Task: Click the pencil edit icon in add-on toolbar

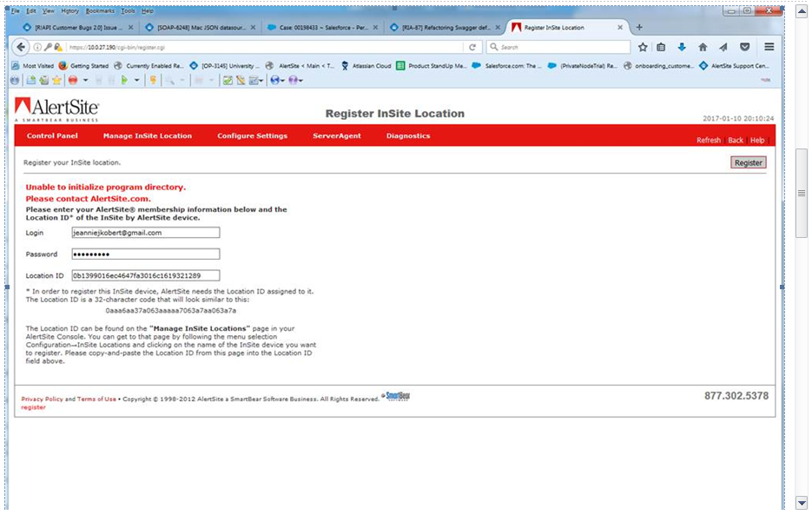Action: [241, 80]
